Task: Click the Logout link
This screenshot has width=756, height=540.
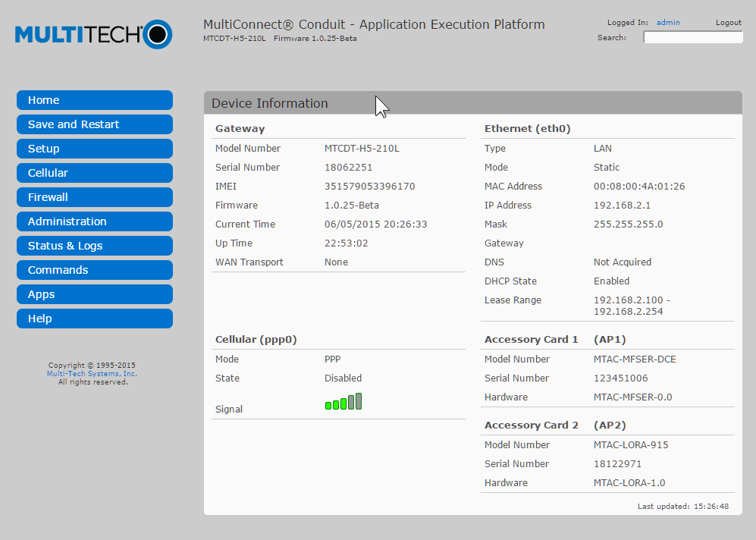Action: point(729,23)
